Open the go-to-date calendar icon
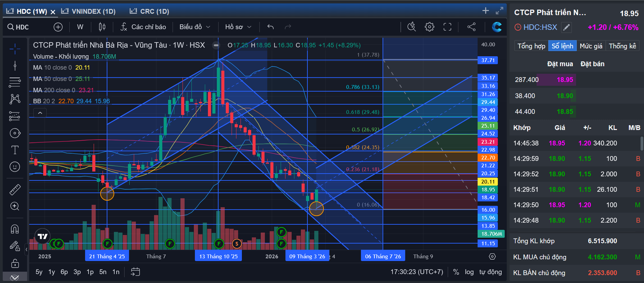Image resolution: width=644 pixels, height=283 pixels. click(136, 272)
